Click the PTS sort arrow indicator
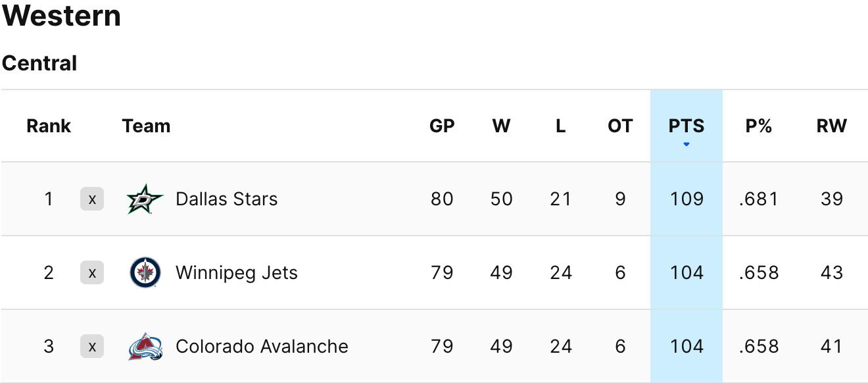This screenshot has height=383, width=868. (687, 144)
